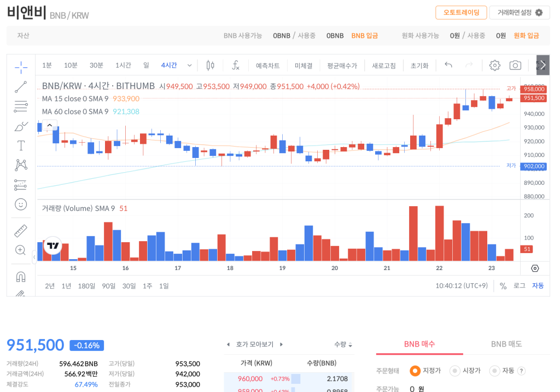Select the 자동 auto order radio
This screenshot has width=560, height=392.
click(494, 371)
